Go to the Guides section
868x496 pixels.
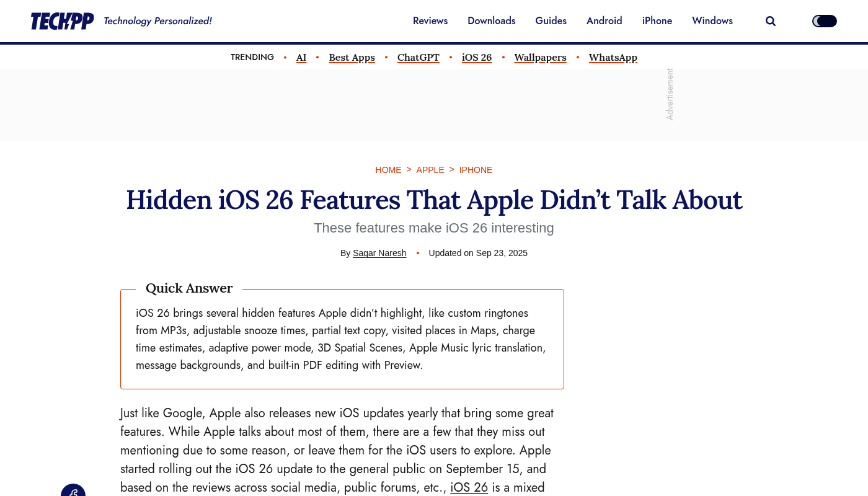(551, 21)
